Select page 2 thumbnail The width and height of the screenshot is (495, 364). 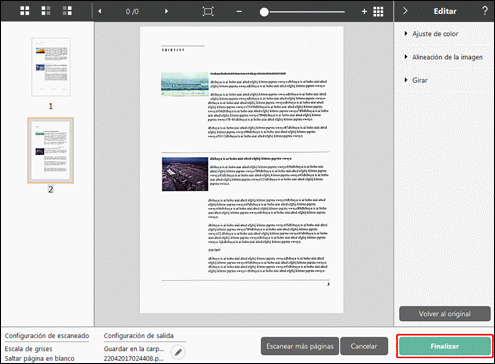tap(51, 150)
